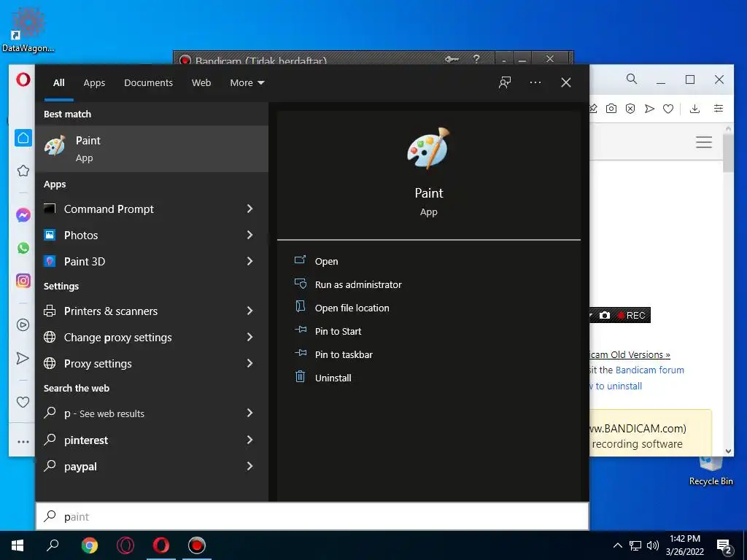Viewport: 747px width, 560px height.
Task: Open the notification center icon
Action: coord(724,546)
